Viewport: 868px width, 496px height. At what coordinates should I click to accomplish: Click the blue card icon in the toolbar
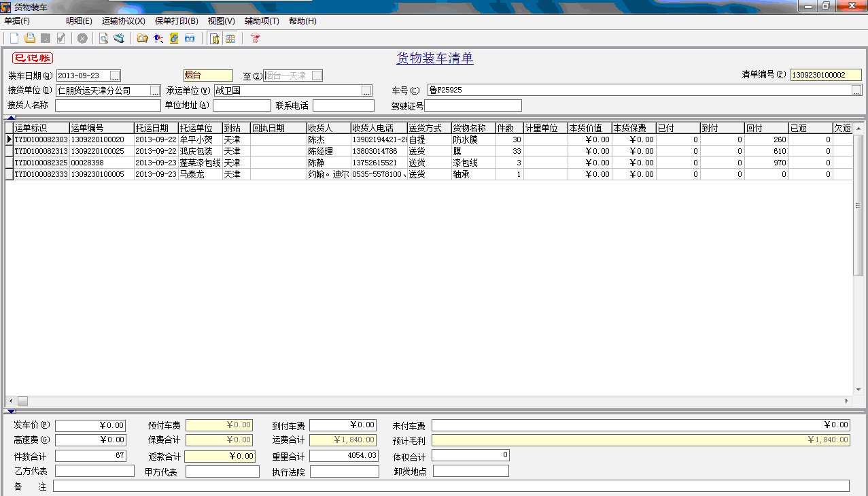point(190,38)
